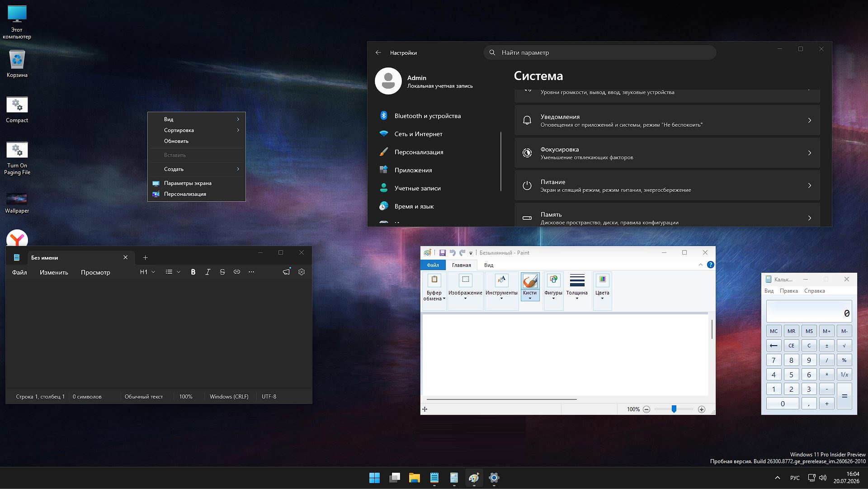
Task: Click Admin account avatar
Action: pyautogui.click(x=388, y=81)
